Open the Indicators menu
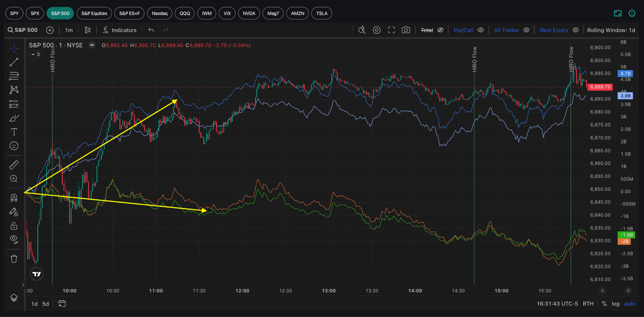The width and height of the screenshot is (644, 317). tap(119, 30)
